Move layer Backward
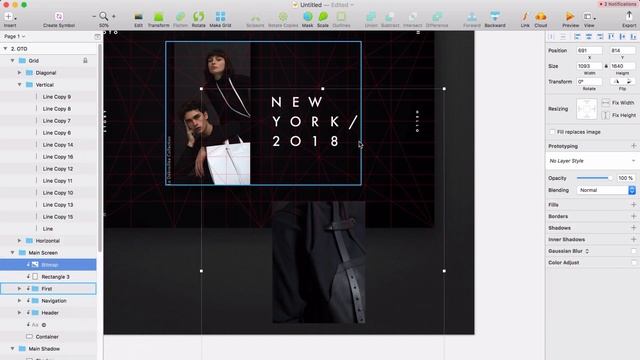This screenshot has height=360, width=640. [495, 19]
